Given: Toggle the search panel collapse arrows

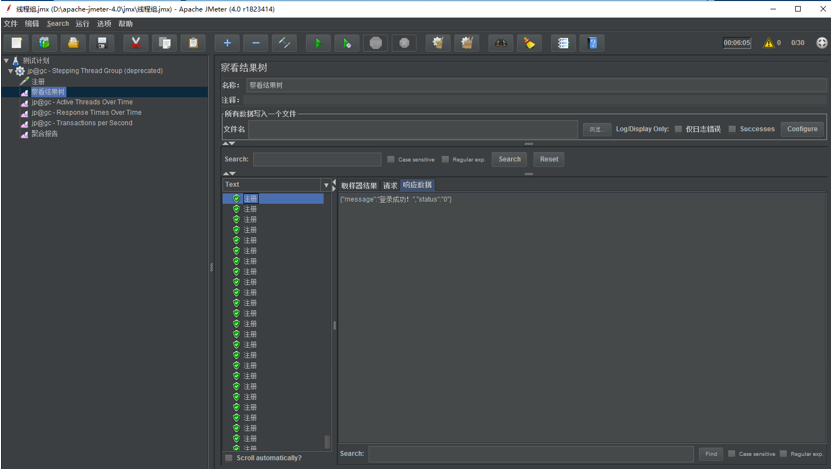Looking at the screenshot, I should [x=229, y=173].
